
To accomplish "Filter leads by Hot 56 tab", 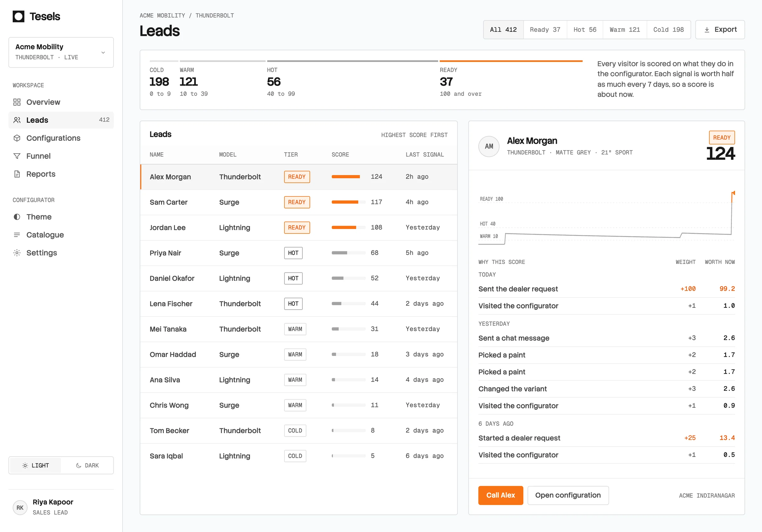I will pos(585,30).
